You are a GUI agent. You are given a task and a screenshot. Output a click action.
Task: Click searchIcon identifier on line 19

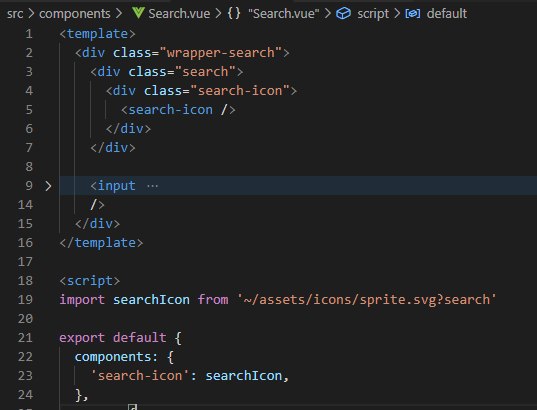[x=151, y=300]
